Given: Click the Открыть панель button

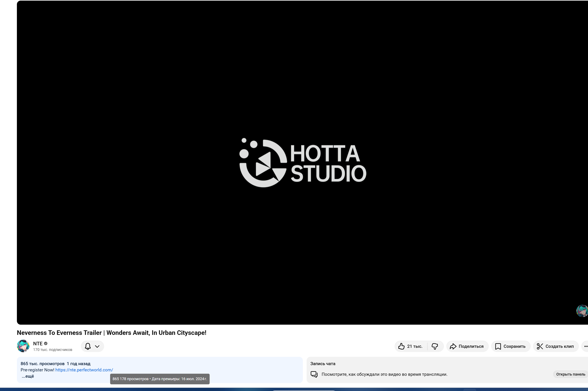Looking at the screenshot, I should click(x=570, y=374).
